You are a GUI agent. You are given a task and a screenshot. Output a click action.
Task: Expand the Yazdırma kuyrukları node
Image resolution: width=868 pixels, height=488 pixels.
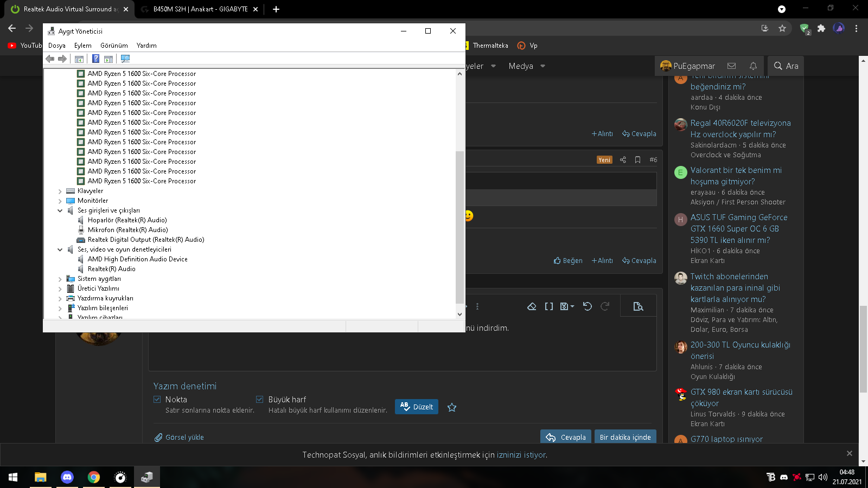(x=60, y=299)
